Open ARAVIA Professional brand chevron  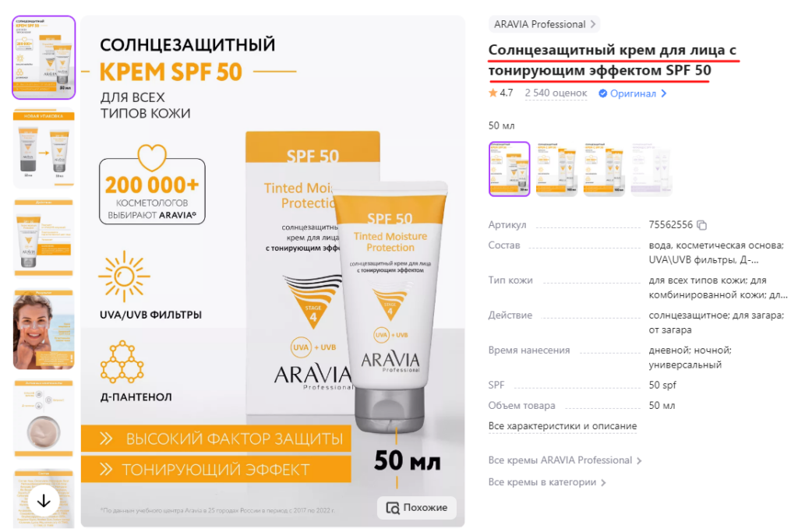[593, 24]
